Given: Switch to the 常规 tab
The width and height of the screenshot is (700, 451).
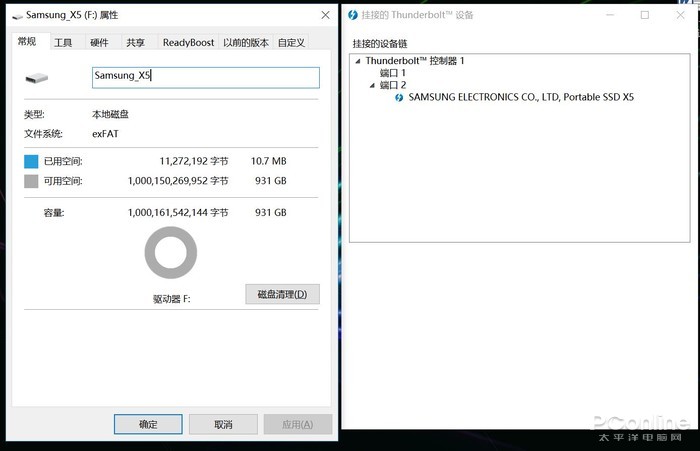Looking at the screenshot, I should (x=27, y=42).
